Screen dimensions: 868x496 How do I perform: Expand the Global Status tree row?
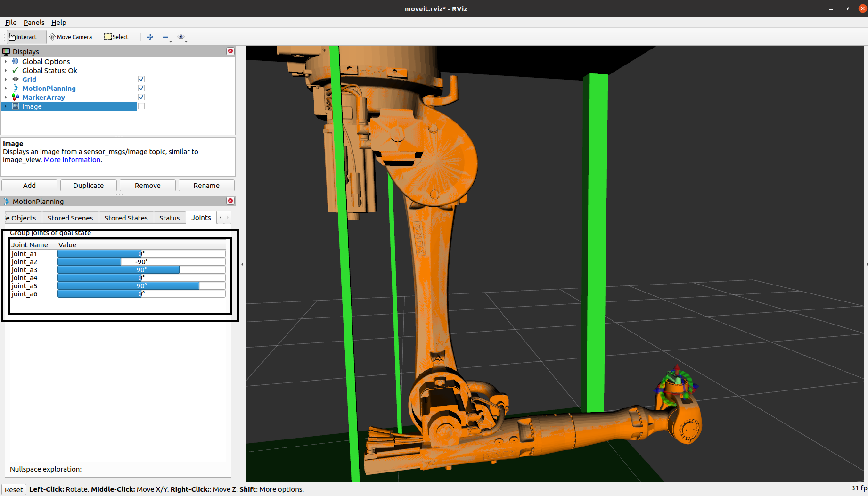click(x=6, y=70)
